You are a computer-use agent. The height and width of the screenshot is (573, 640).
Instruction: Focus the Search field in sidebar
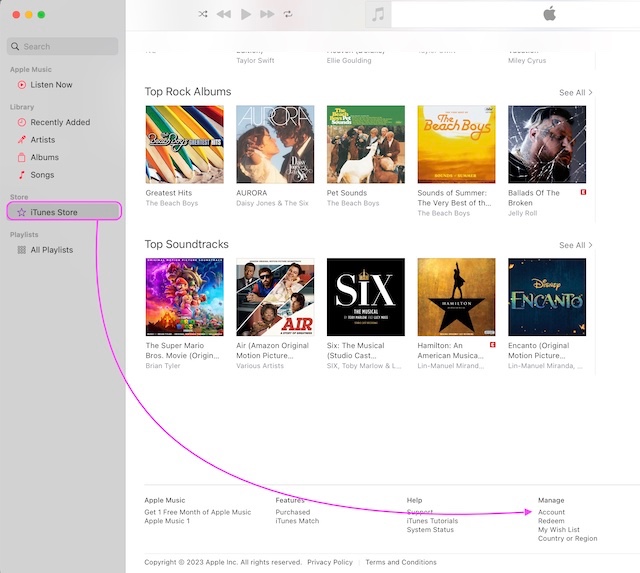pyautogui.click(x=62, y=47)
